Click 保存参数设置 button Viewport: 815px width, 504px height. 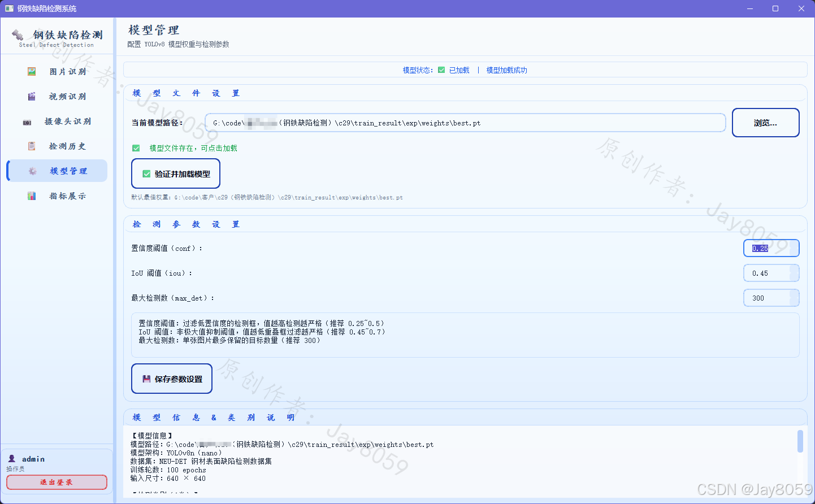[x=172, y=379]
